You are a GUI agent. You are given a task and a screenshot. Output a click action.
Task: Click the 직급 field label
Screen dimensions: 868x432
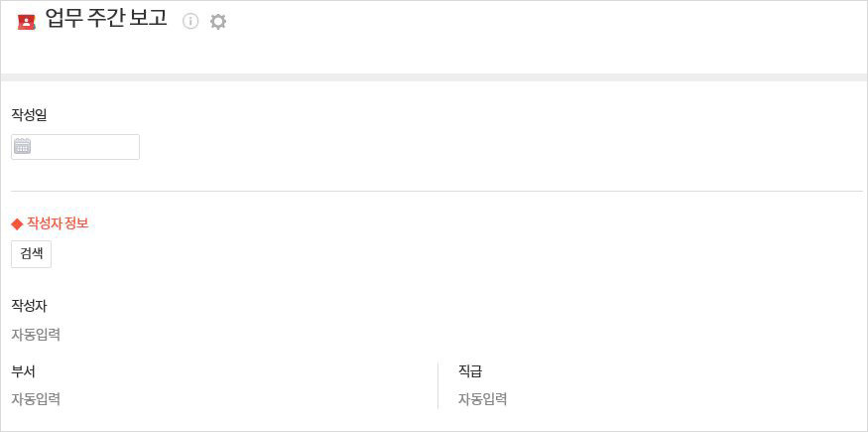(x=470, y=371)
